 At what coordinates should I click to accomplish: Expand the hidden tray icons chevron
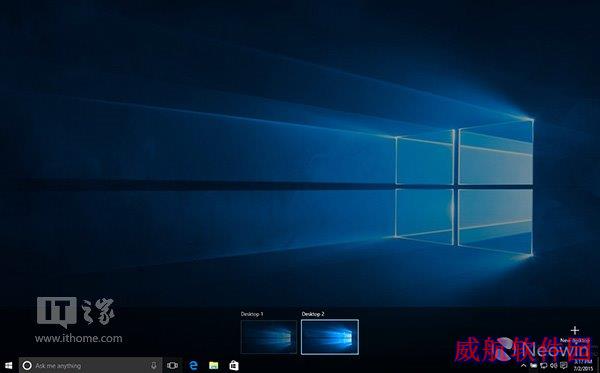point(523,366)
